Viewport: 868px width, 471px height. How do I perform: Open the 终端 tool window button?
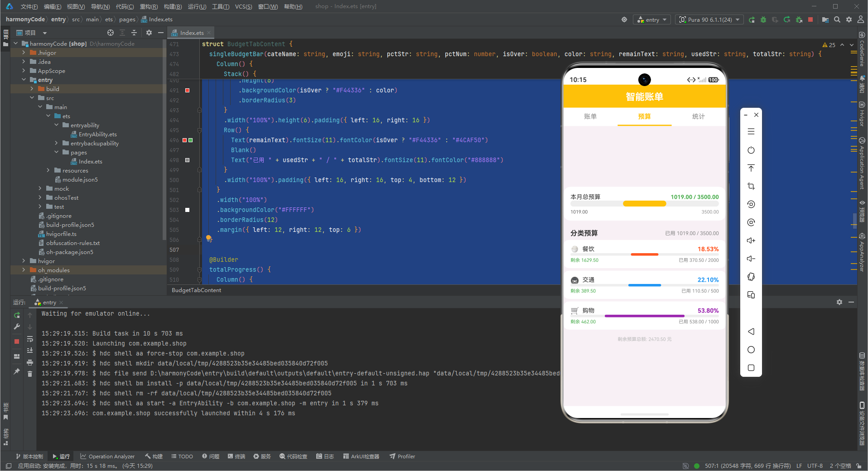coord(236,456)
